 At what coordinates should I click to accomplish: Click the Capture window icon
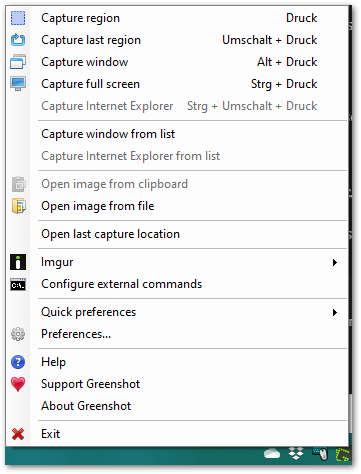tap(18, 62)
